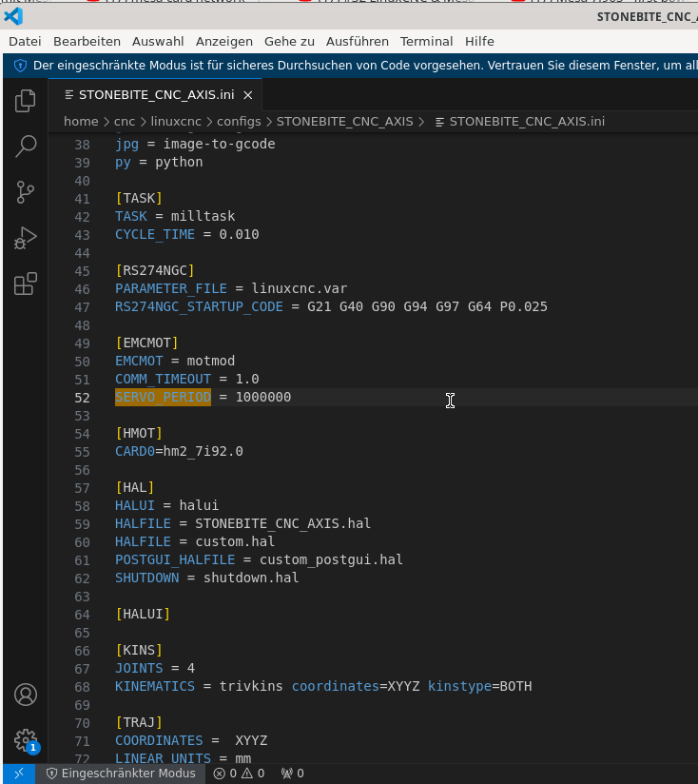Image resolution: width=698 pixels, height=784 pixels.
Task: Click 'home' in the breadcrumb path
Action: point(81,122)
